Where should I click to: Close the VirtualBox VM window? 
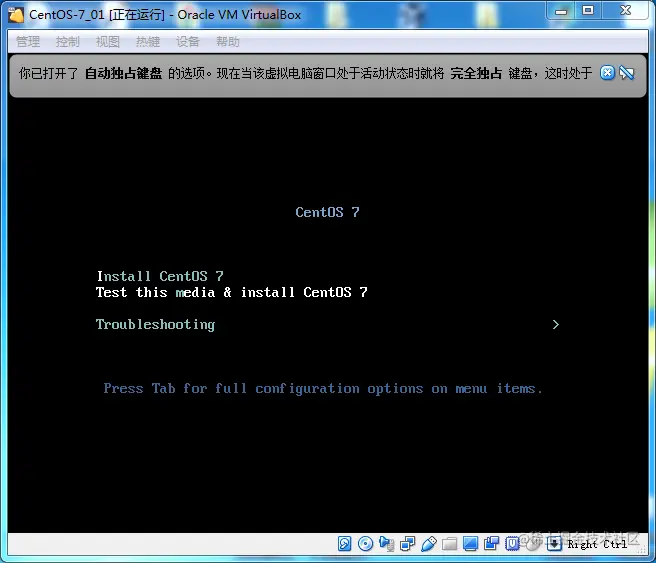click(625, 11)
